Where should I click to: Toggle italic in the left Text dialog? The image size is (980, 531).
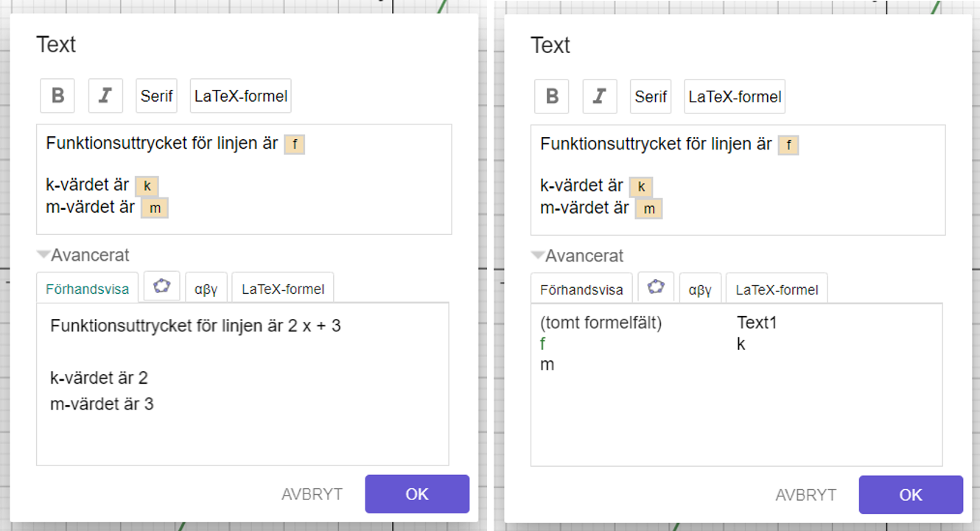pos(105,96)
